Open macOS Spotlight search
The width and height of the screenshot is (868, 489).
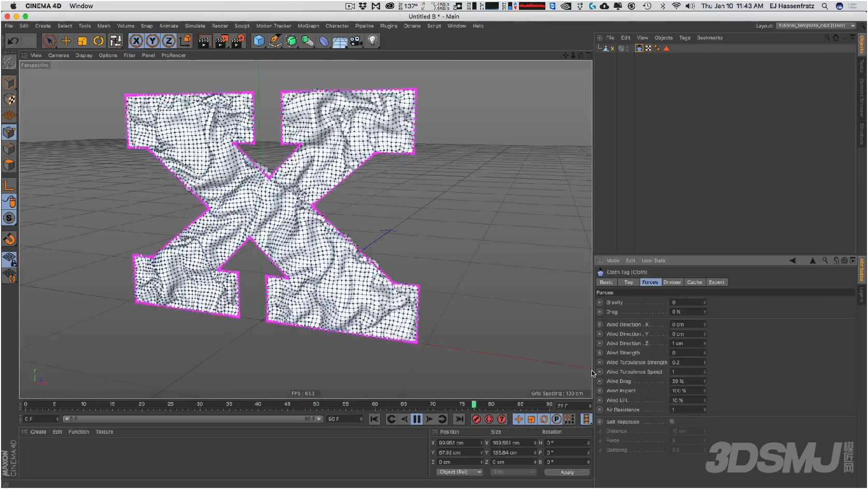824,6
